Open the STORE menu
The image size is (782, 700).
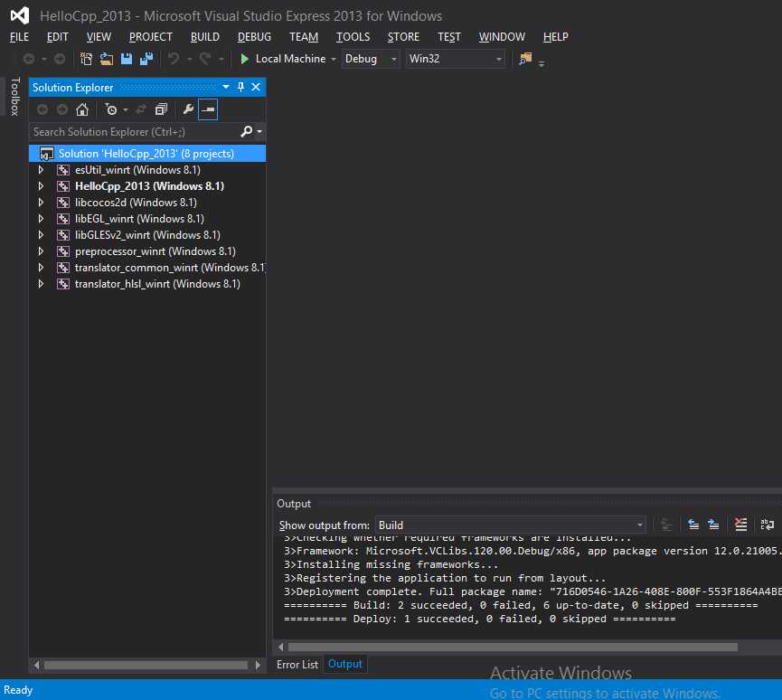(403, 37)
